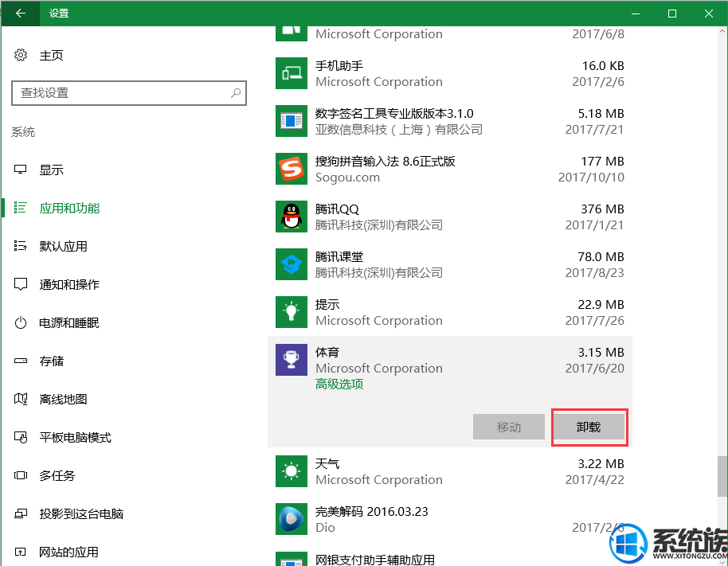
Task: Select the 腾讯课堂 app icon
Action: (292, 264)
